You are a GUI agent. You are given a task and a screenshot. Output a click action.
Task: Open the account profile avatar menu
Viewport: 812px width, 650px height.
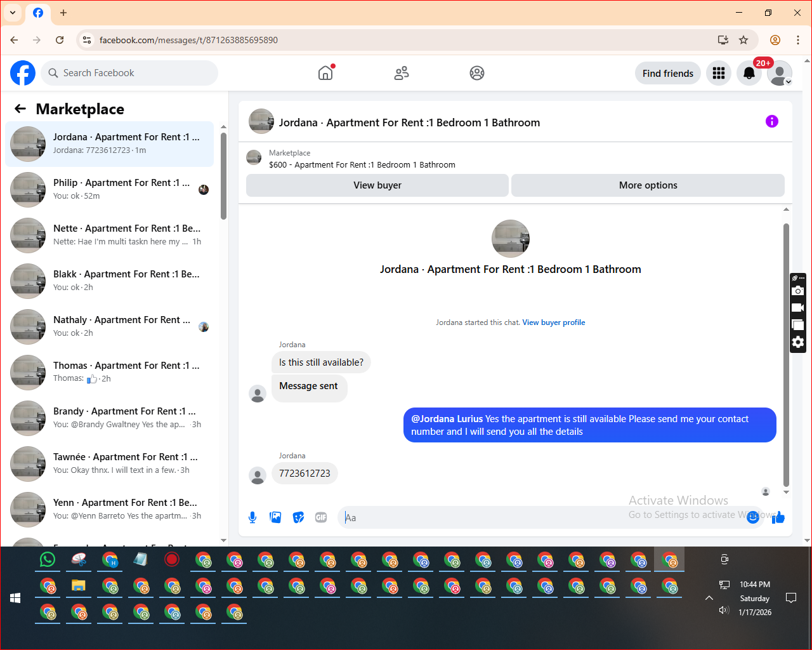[780, 73]
